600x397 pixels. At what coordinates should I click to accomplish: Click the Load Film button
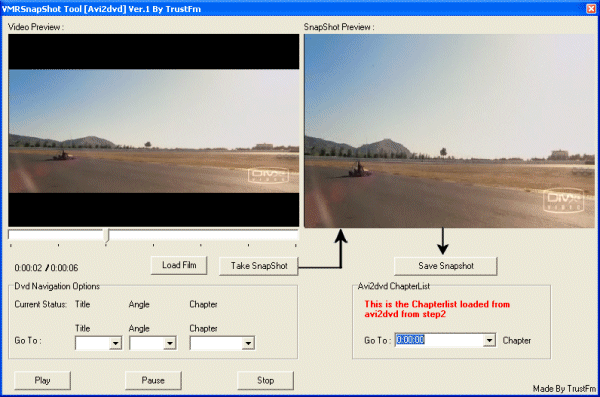point(179,265)
